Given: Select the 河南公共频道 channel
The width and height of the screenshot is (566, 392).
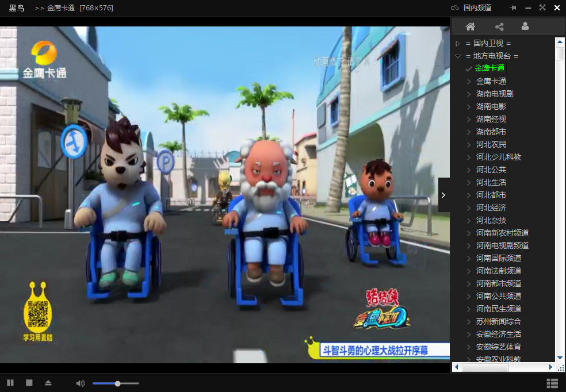Looking at the screenshot, I should tap(499, 296).
